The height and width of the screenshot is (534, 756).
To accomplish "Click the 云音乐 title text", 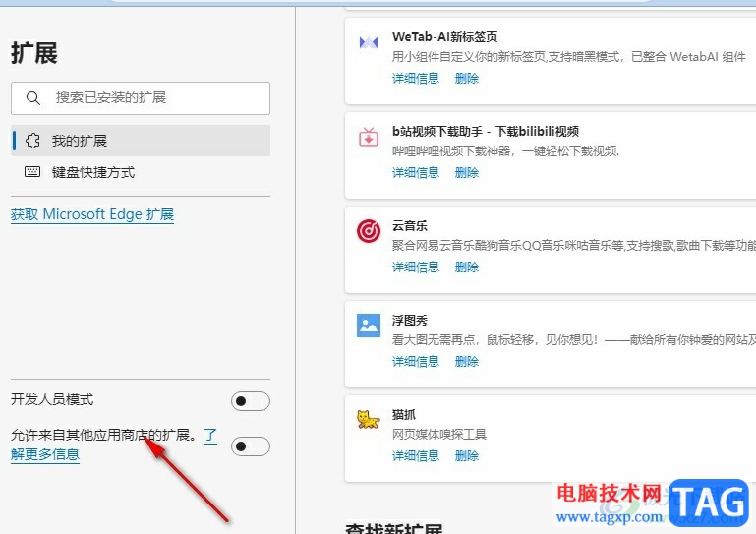I will [x=409, y=226].
